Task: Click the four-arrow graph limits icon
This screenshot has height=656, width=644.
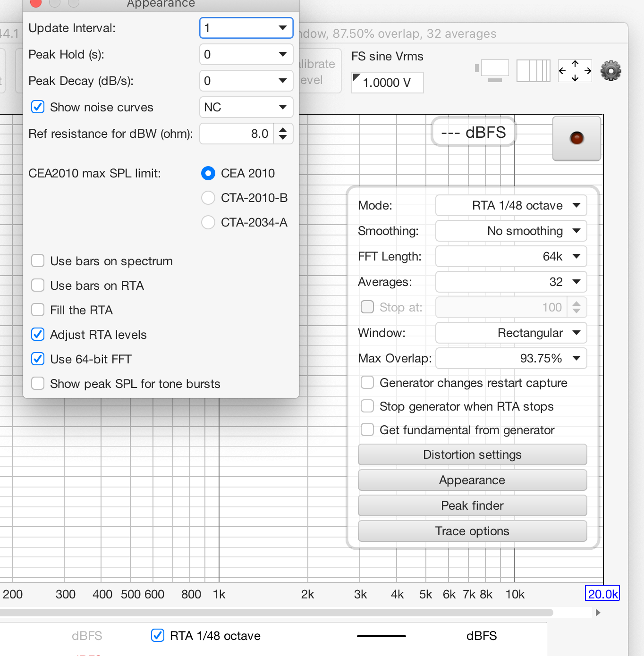Action: click(x=575, y=71)
